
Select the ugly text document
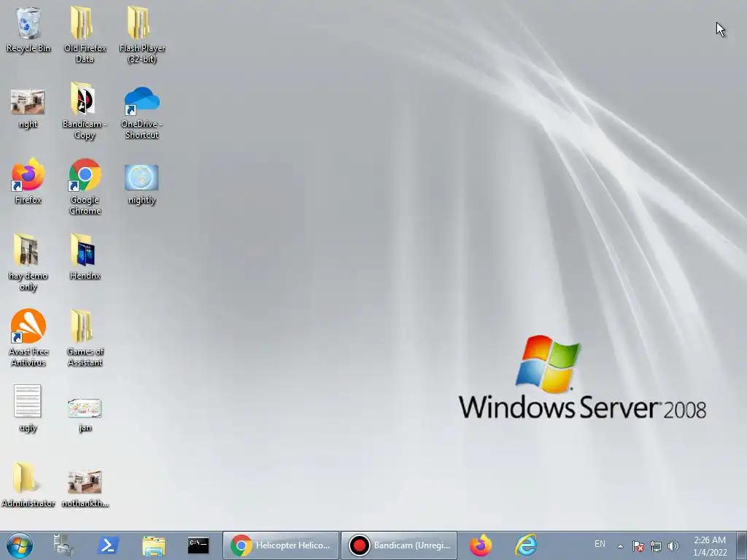(28, 408)
